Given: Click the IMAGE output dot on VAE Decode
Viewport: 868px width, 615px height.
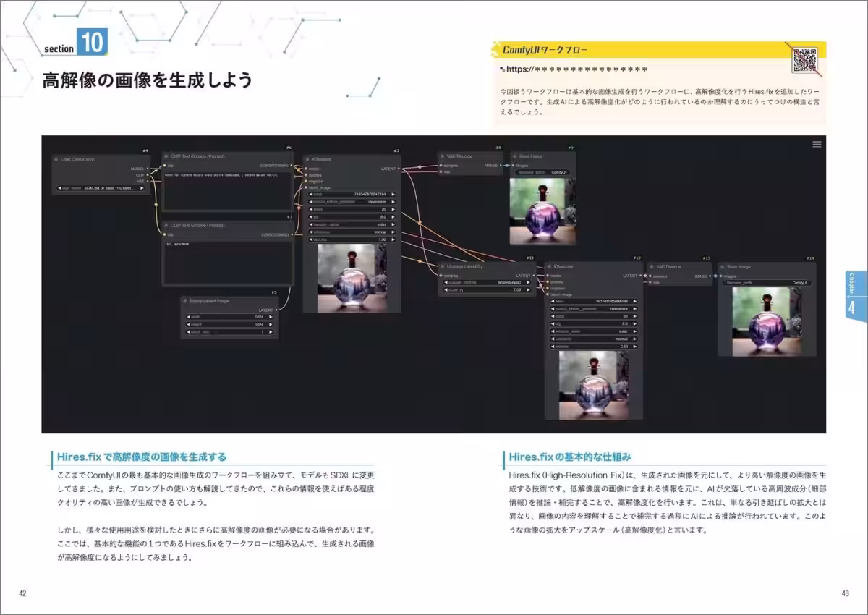Looking at the screenshot, I should (501, 166).
